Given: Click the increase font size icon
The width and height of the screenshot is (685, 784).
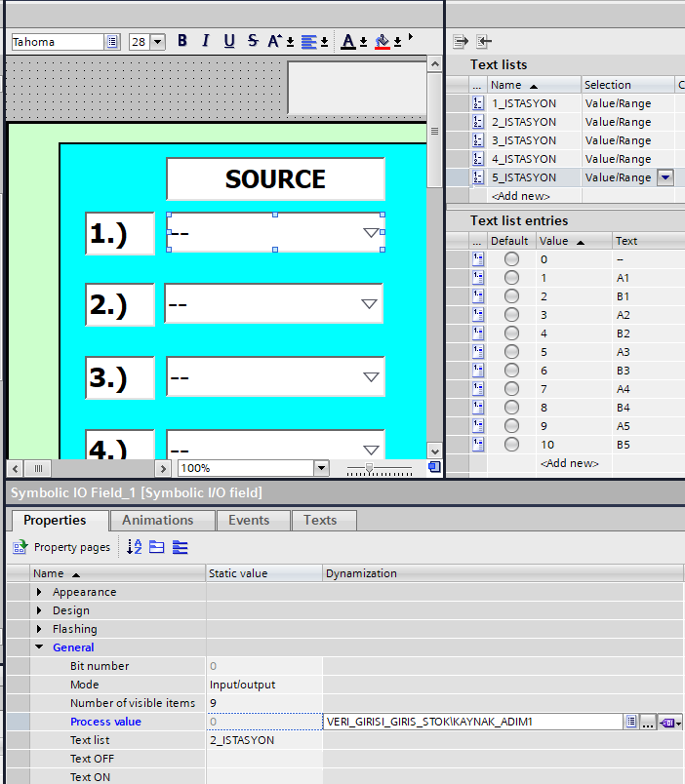Looking at the screenshot, I should [275, 41].
